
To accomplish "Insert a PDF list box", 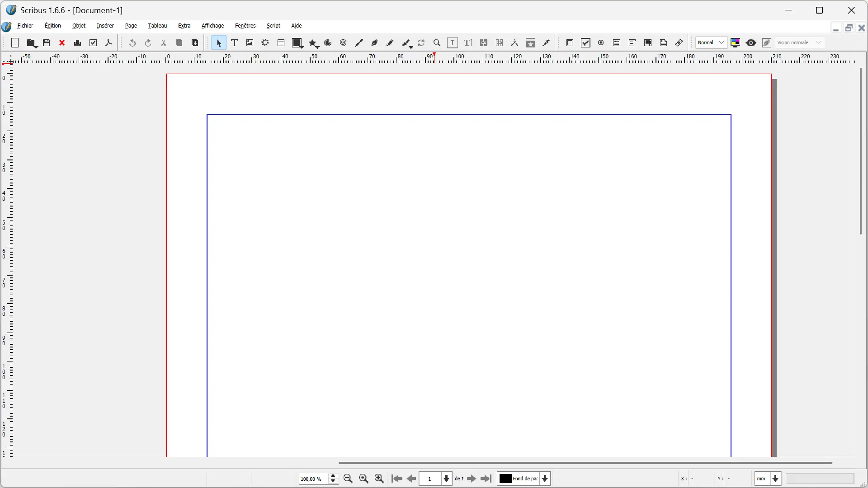I will point(648,43).
